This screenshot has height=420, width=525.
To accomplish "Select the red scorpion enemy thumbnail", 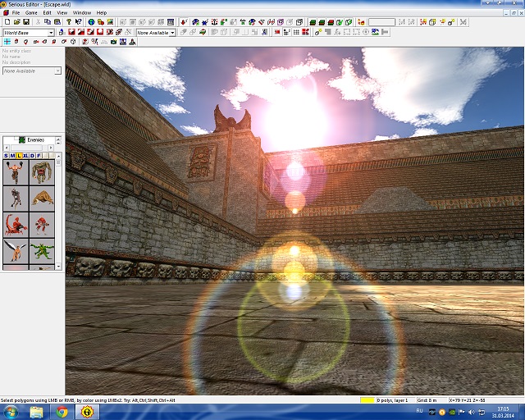I will click(x=16, y=225).
